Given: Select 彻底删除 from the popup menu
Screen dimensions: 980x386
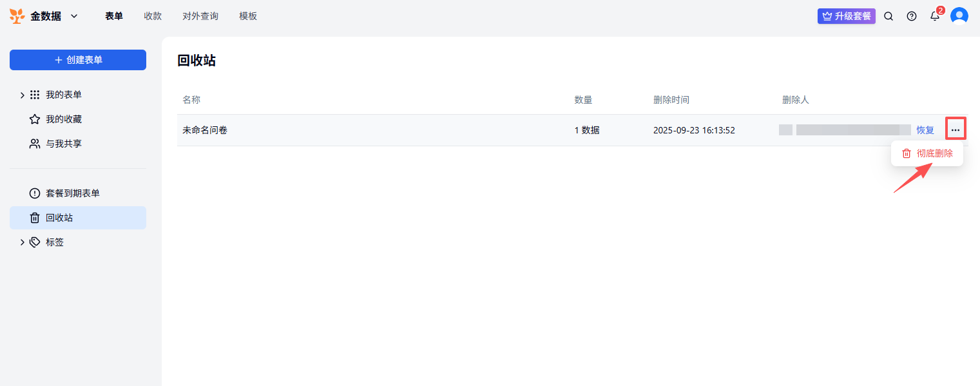Looking at the screenshot, I should click(x=927, y=153).
